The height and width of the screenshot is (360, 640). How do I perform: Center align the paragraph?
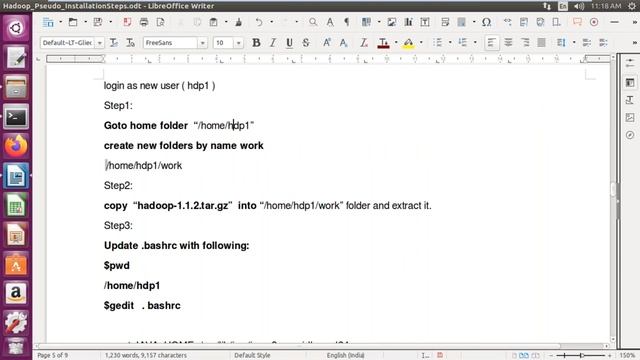[508, 42]
